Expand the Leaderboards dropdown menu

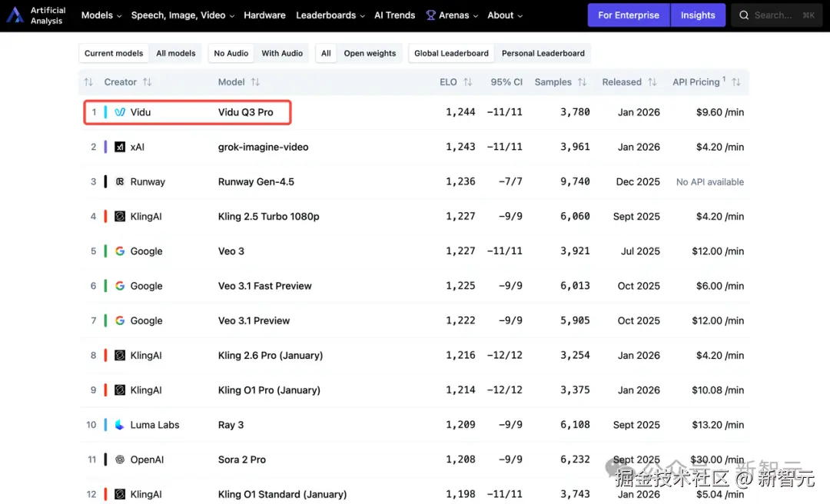tap(330, 15)
